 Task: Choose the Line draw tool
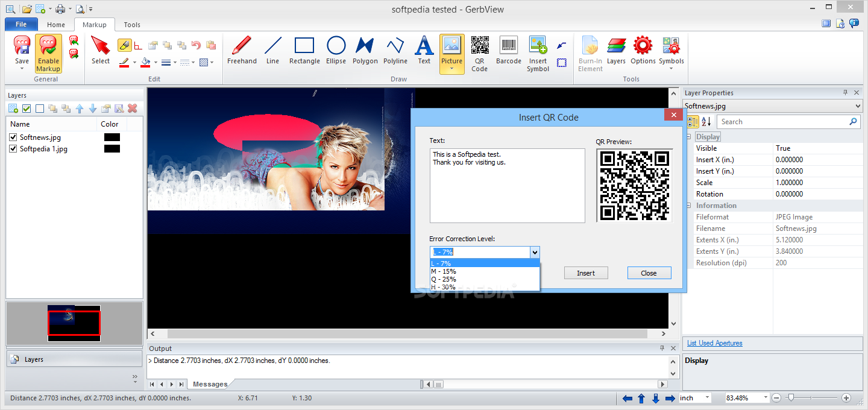point(273,51)
